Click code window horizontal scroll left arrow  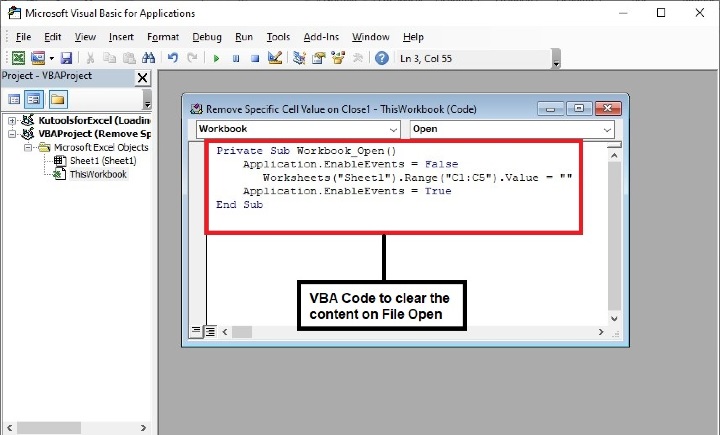225,332
